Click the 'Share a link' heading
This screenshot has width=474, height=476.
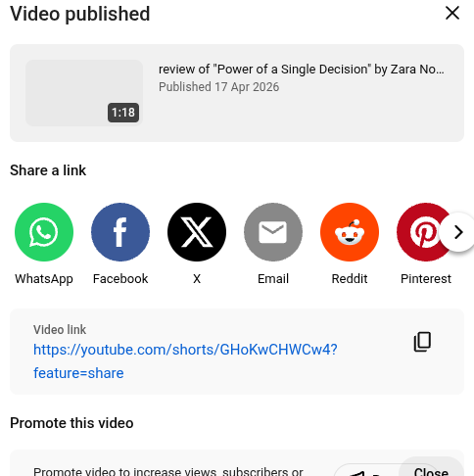(48, 170)
